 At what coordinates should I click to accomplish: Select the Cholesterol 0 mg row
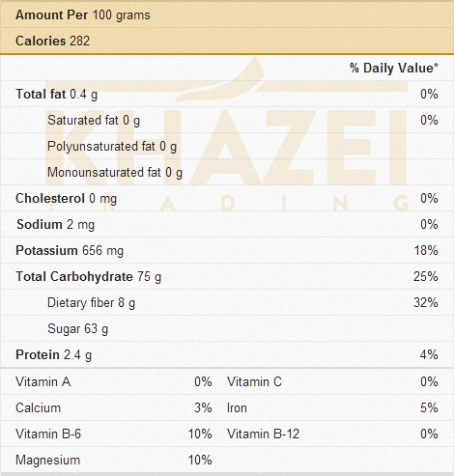(x=227, y=198)
